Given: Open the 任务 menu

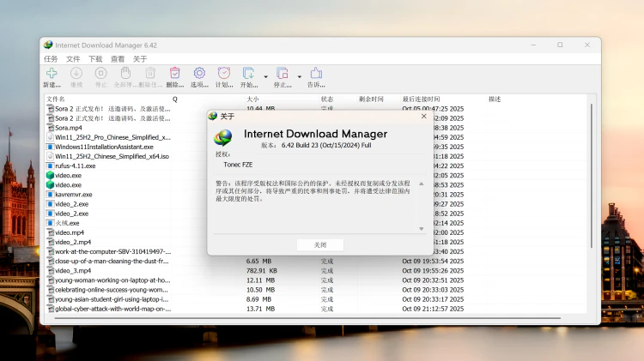Looking at the screenshot, I should 51,59.
